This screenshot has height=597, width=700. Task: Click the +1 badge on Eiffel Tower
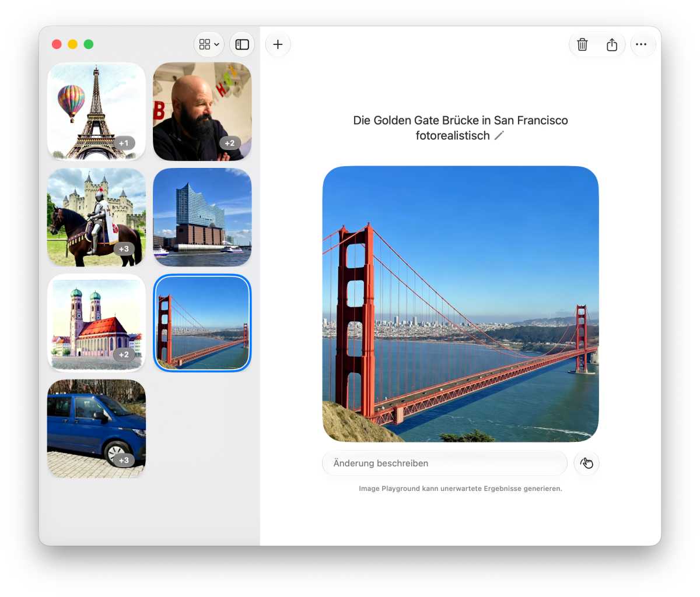pos(124,143)
